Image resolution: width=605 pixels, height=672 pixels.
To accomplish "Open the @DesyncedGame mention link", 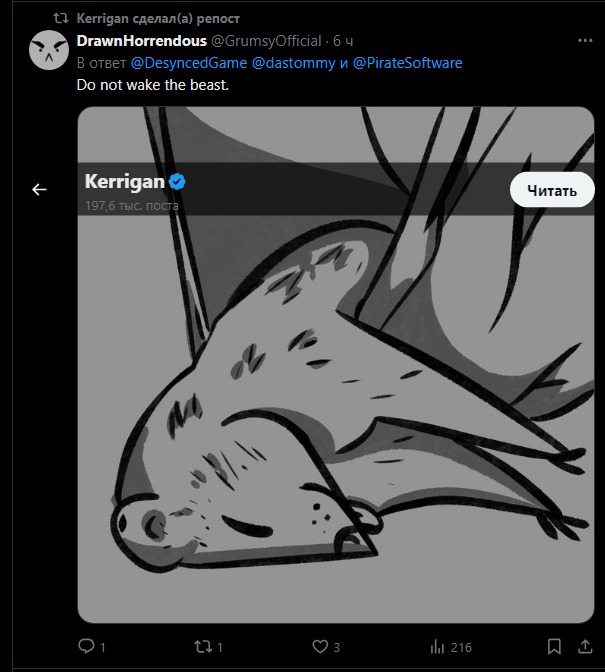I will pyautogui.click(x=189, y=63).
